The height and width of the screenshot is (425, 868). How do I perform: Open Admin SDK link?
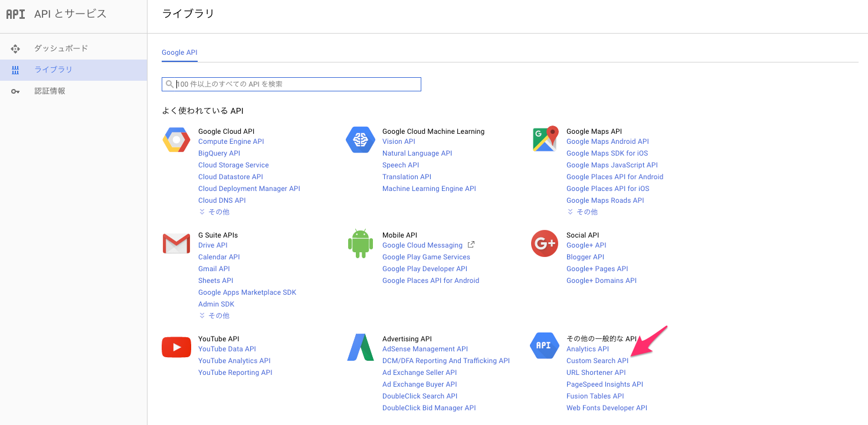click(216, 304)
